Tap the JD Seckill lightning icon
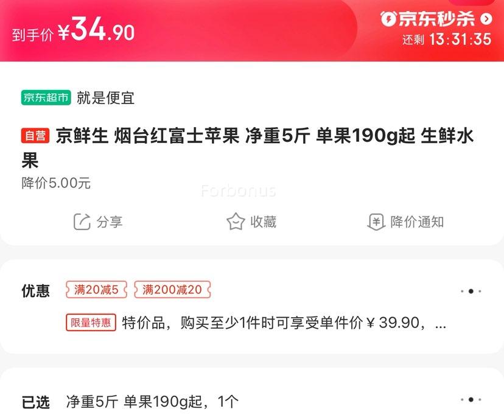This screenshot has height=420, width=504. (388, 19)
